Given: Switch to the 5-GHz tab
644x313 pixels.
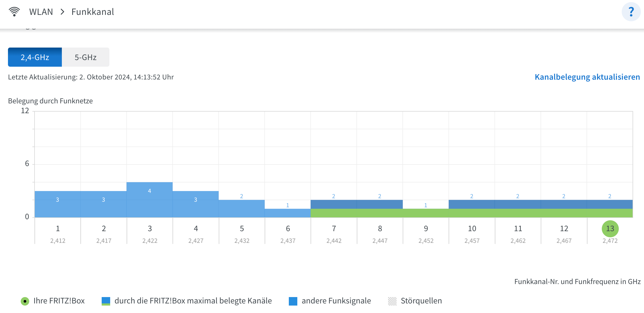Looking at the screenshot, I should click(85, 57).
